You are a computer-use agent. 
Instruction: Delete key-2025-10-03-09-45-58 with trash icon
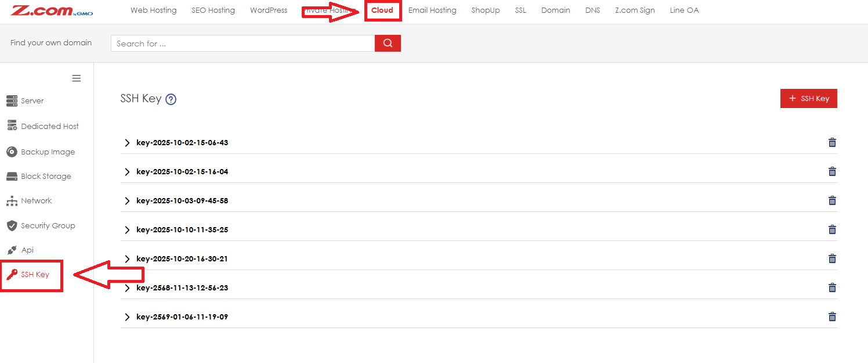click(x=832, y=200)
